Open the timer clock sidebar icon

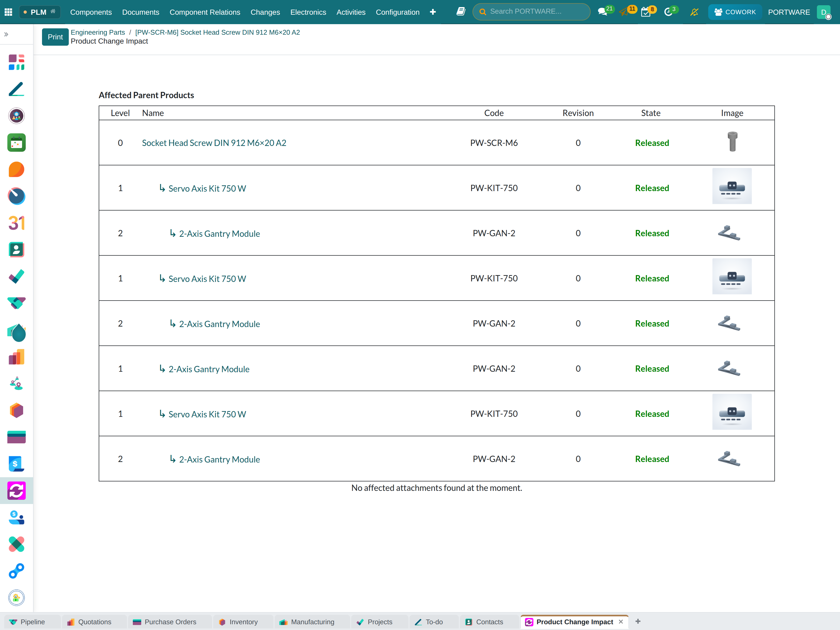tap(16, 196)
